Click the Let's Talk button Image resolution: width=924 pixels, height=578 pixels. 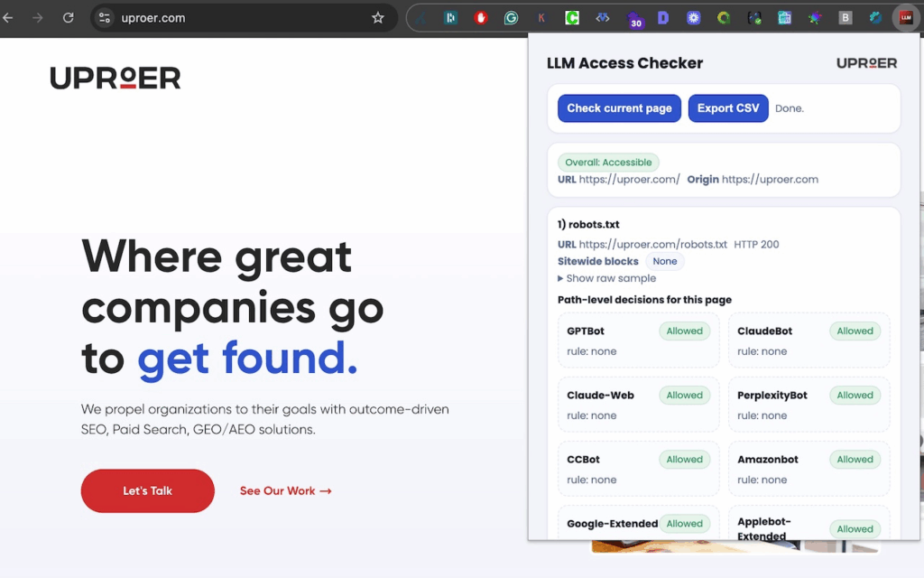(148, 490)
